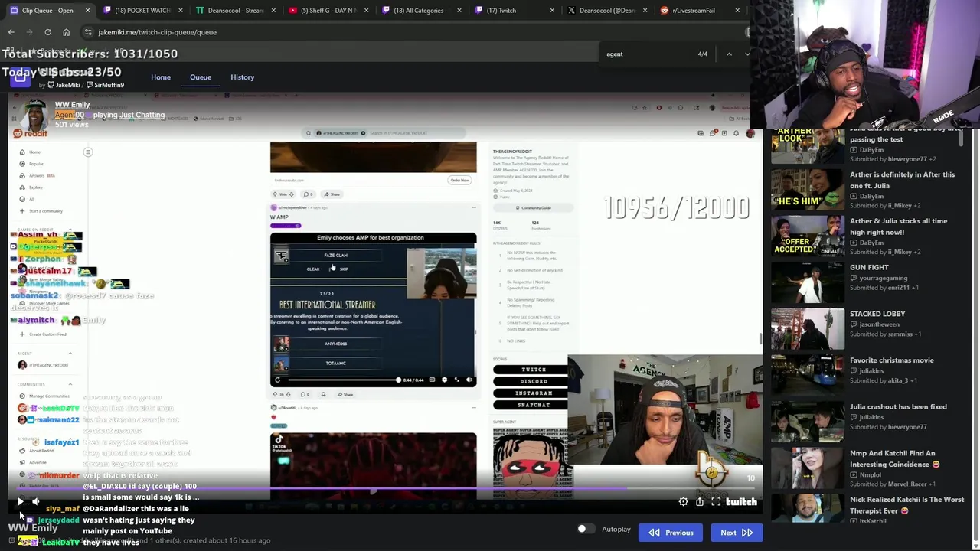Click the Next clip button
Viewport: 980px width, 551px height.
[737, 533]
